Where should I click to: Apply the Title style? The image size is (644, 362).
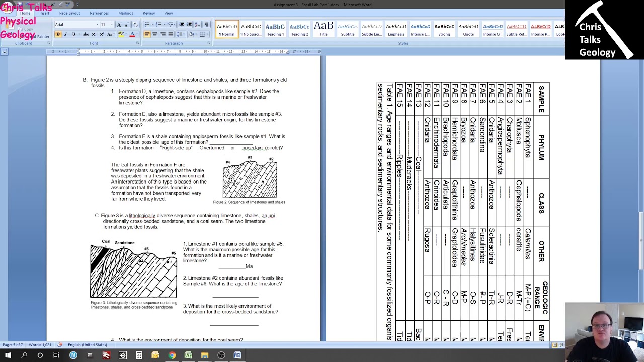pyautogui.click(x=323, y=30)
